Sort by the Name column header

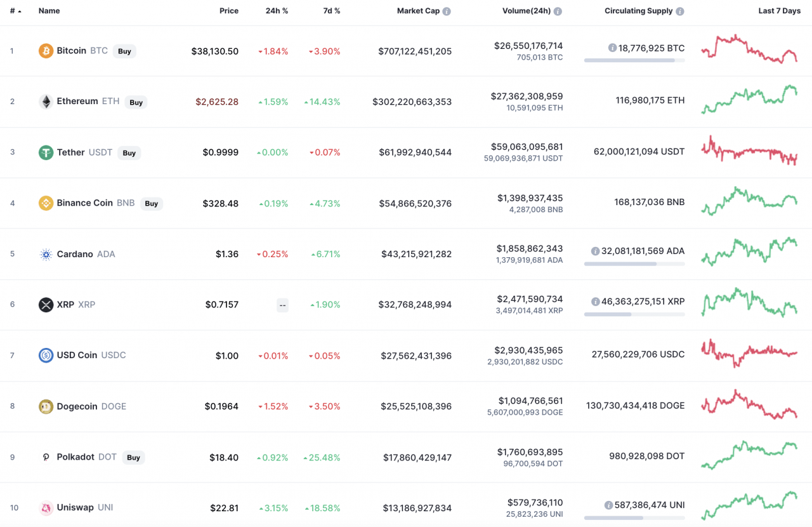(x=49, y=11)
